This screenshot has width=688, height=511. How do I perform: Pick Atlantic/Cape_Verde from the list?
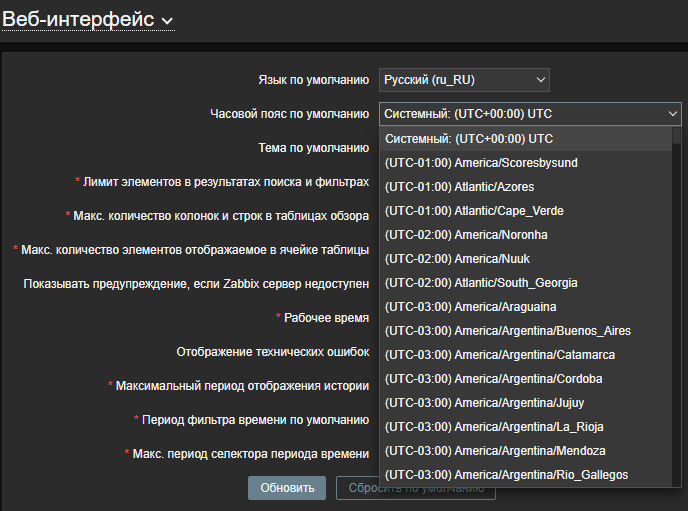[x=474, y=211]
